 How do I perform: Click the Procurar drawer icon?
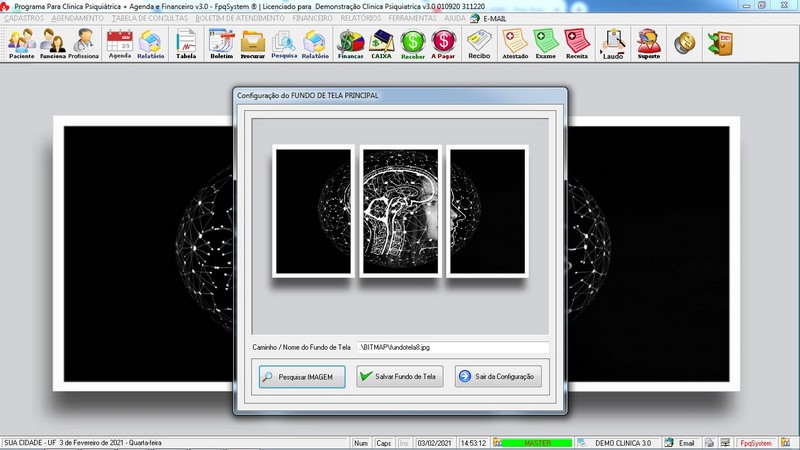[x=253, y=44]
